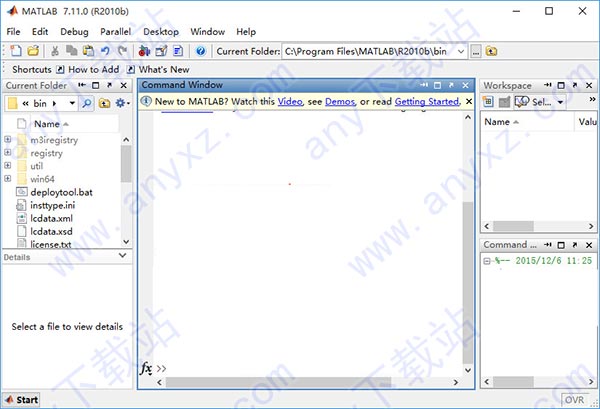Screen dimensions: 600x409
Task: Toggle OVR overwrite mode indicator
Action: coord(574,400)
